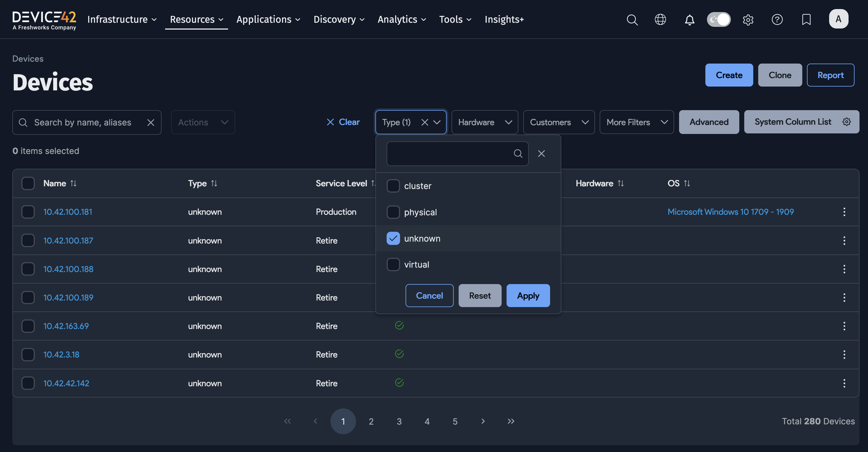The width and height of the screenshot is (868, 452).
Task: Toggle the dark mode switch
Action: click(x=718, y=19)
